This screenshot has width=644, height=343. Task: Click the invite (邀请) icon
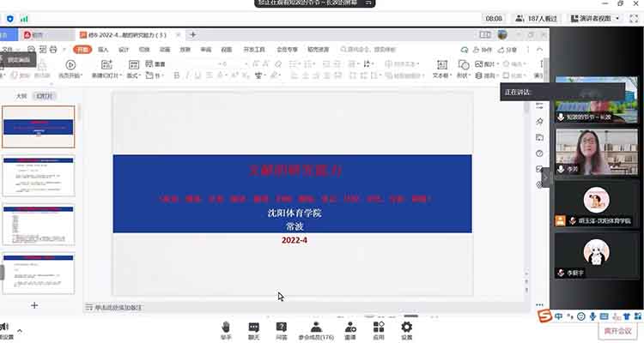350,329
